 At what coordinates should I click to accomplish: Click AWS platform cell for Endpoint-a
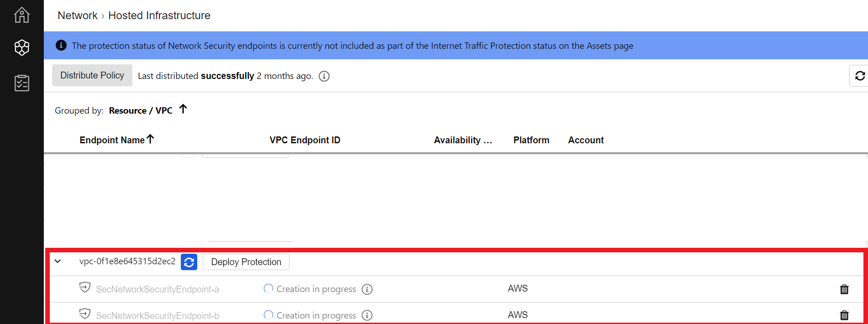coord(518,288)
